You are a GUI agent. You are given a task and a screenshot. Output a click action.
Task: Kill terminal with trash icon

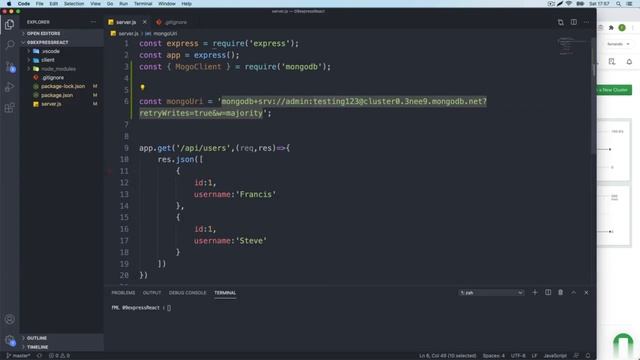click(x=560, y=292)
